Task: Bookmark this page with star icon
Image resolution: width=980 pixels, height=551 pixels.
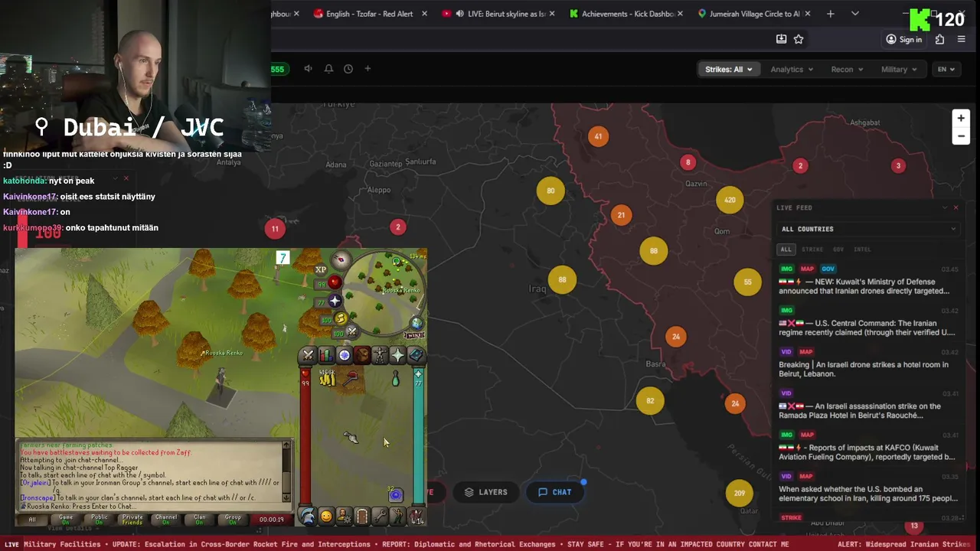Action: coord(799,39)
